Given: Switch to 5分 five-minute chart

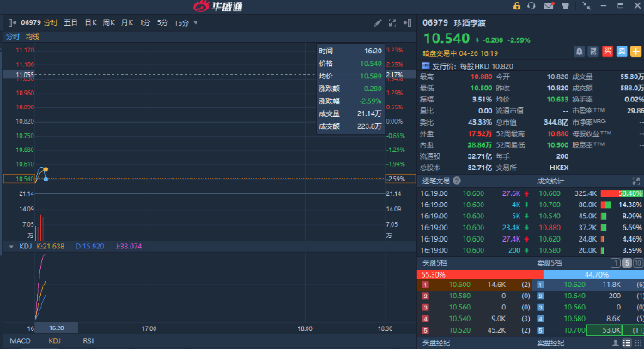Looking at the screenshot, I should point(162,22).
